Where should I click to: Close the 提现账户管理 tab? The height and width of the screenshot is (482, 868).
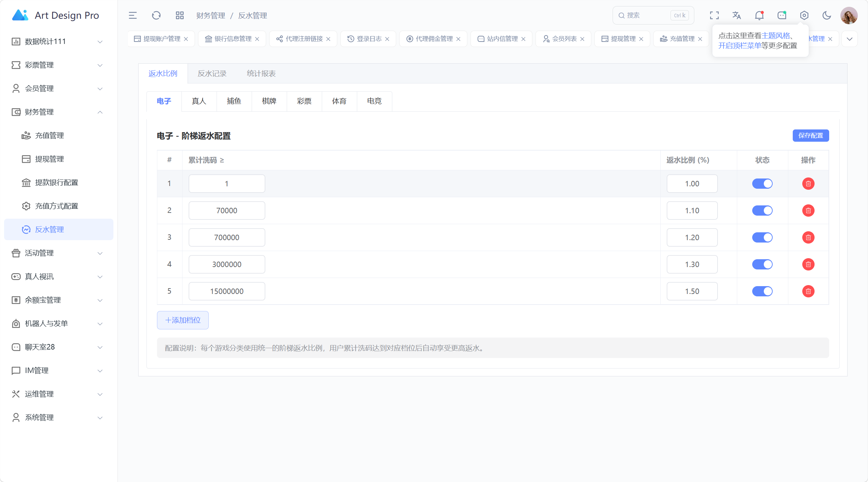[x=186, y=39]
